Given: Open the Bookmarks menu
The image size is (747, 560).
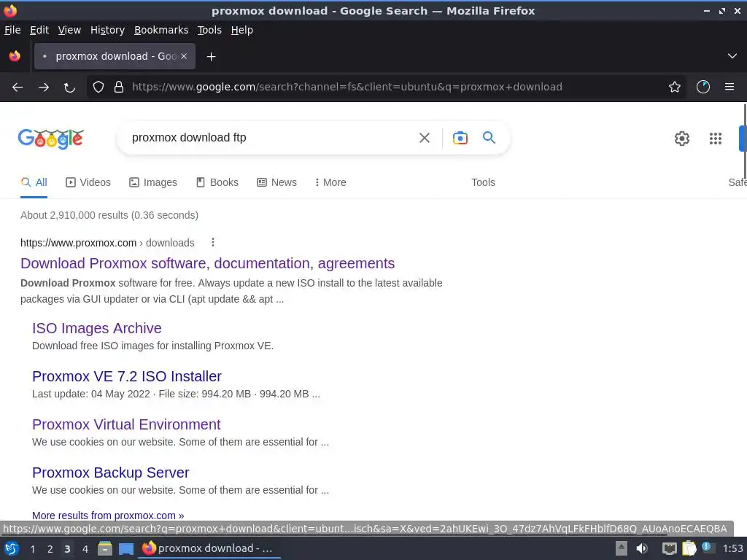Looking at the screenshot, I should (161, 30).
